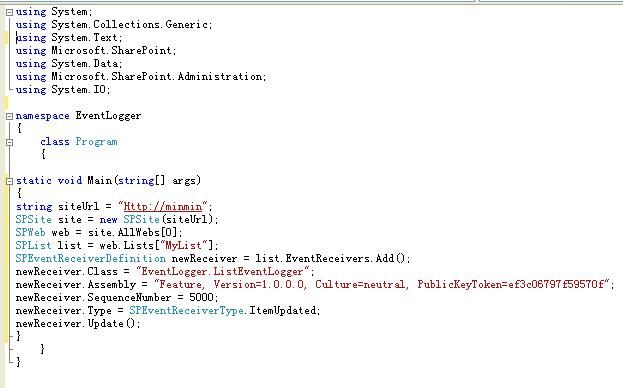Click the 'using System.Collections.Generic;' line

114,25
